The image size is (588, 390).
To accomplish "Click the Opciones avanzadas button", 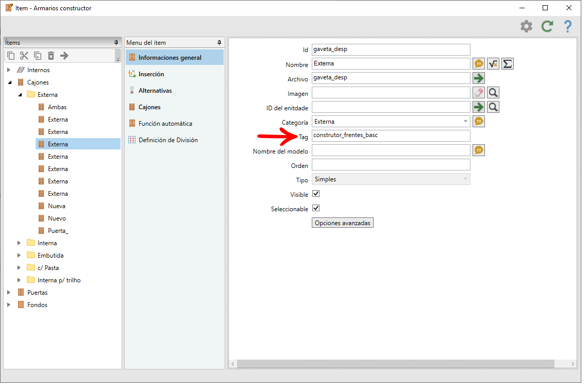I will (342, 223).
